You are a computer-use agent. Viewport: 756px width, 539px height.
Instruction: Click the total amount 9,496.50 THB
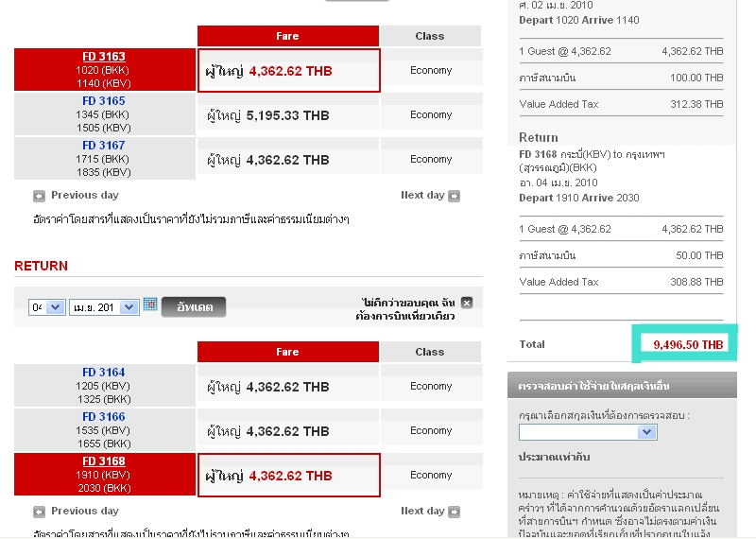click(x=688, y=344)
